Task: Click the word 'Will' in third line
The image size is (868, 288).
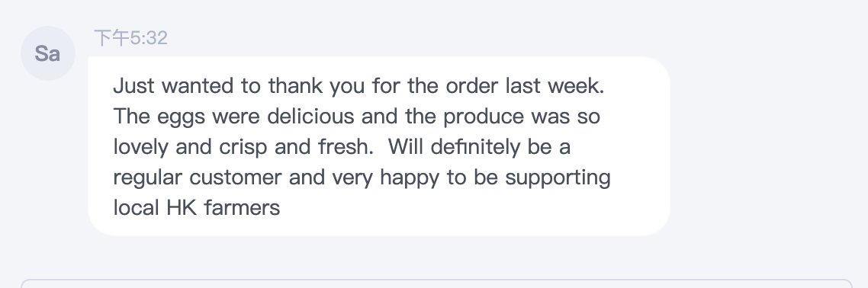Action: pos(406,147)
